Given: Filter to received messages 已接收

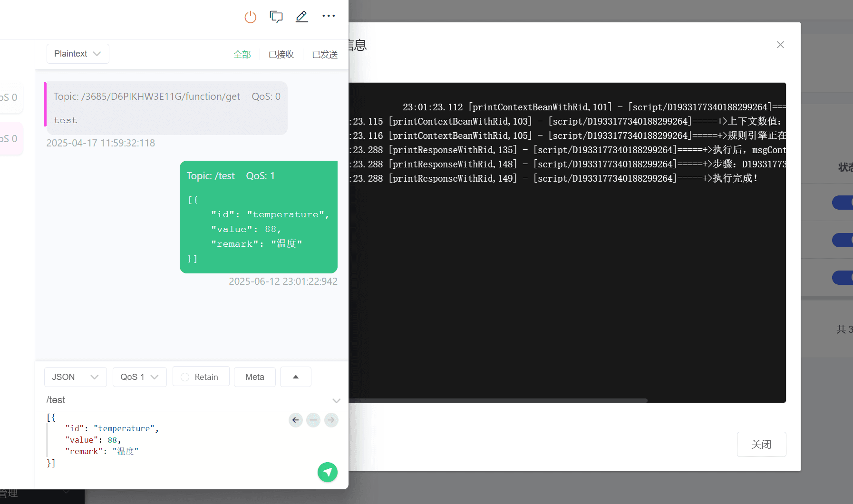Looking at the screenshot, I should 281,55.
